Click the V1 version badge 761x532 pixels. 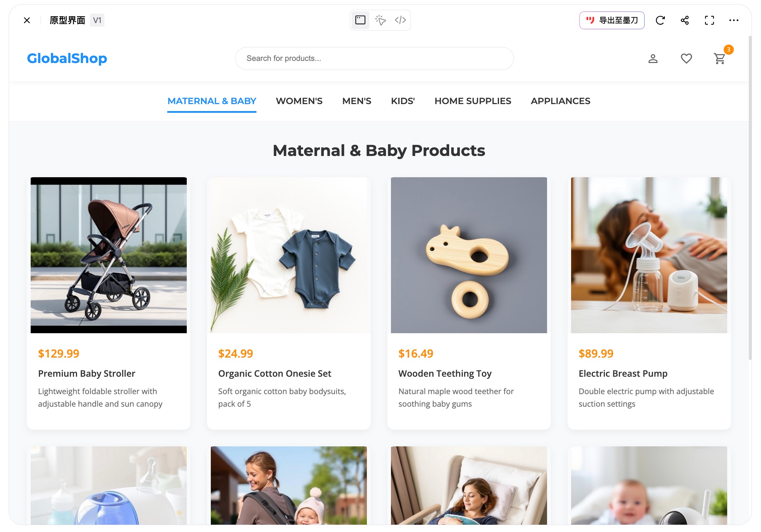(x=97, y=20)
